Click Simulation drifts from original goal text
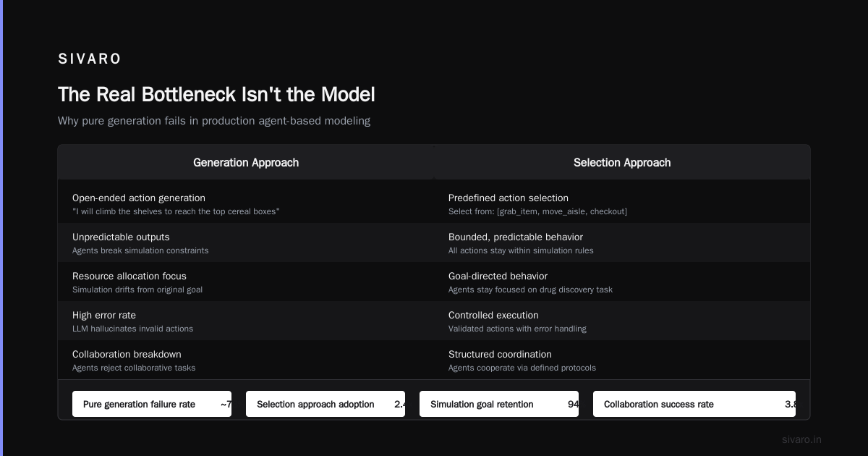This screenshot has height=456, width=868. pyautogui.click(x=137, y=290)
